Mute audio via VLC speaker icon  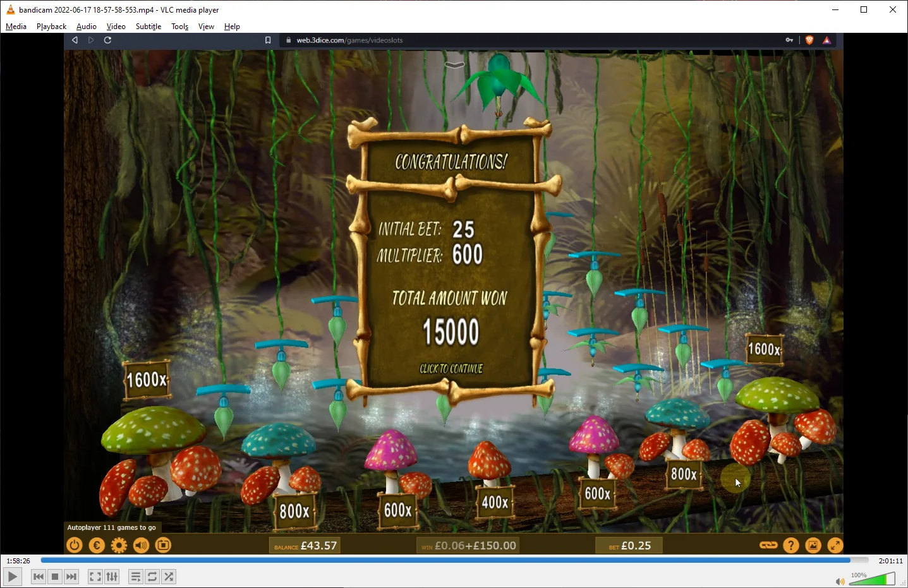coord(840,581)
